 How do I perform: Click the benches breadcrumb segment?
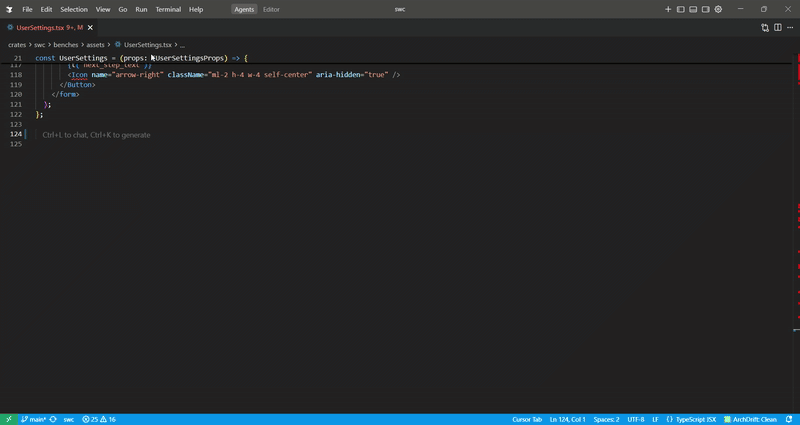pos(66,45)
